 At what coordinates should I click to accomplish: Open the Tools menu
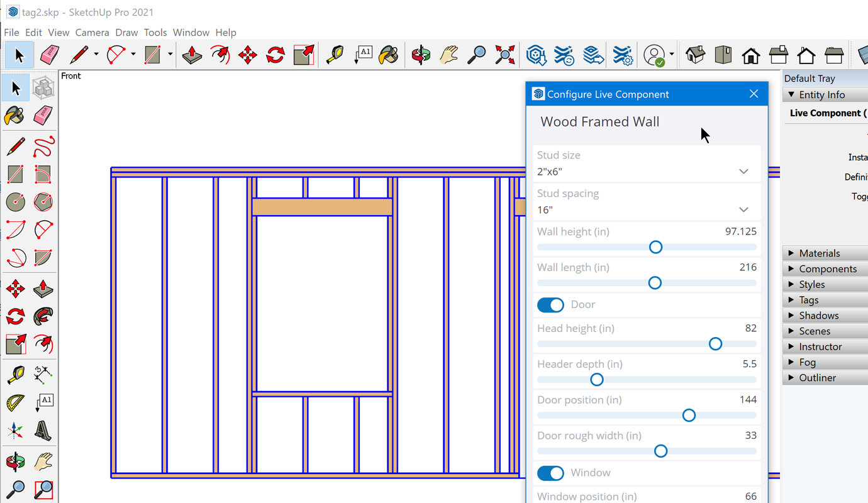pos(155,33)
